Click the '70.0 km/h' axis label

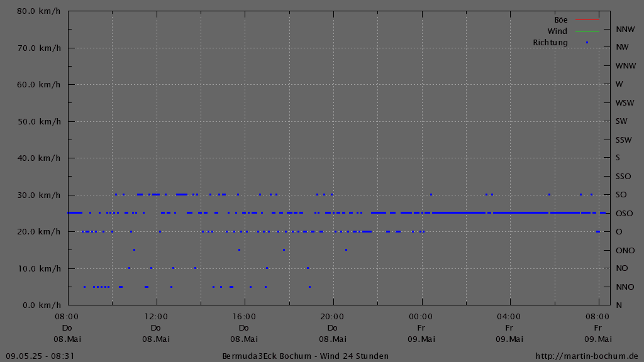click(38, 48)
